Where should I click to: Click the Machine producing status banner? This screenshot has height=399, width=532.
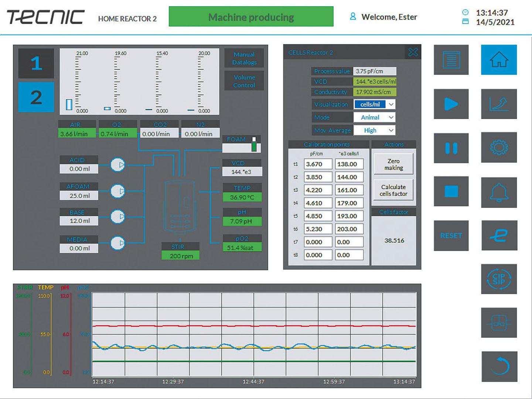tap(251, 17)
